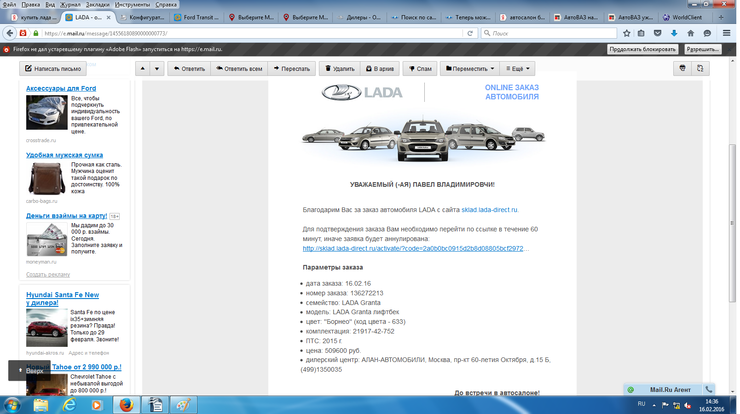Open the Журнал menu

[x=70, y=4]
